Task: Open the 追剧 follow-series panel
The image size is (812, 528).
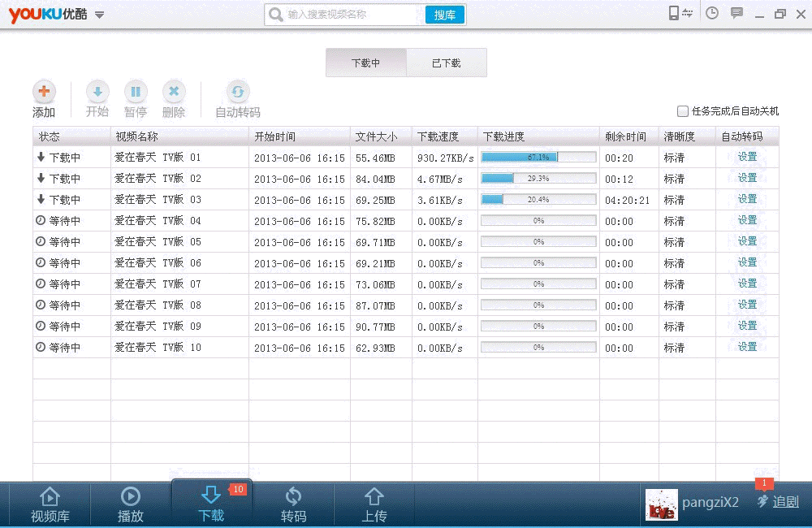Action: point(778,502)
